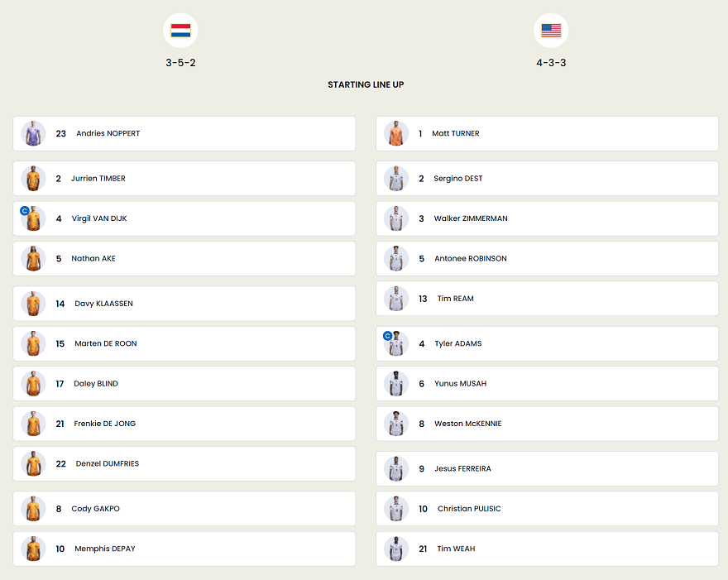Click the Netherlands flag icon

coord(180,31)
